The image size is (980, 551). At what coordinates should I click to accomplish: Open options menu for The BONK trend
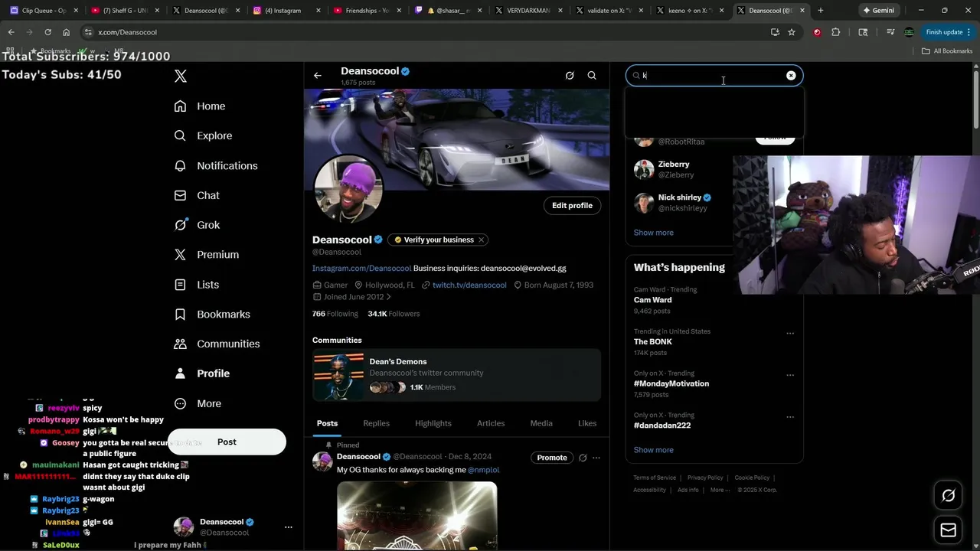790,334
